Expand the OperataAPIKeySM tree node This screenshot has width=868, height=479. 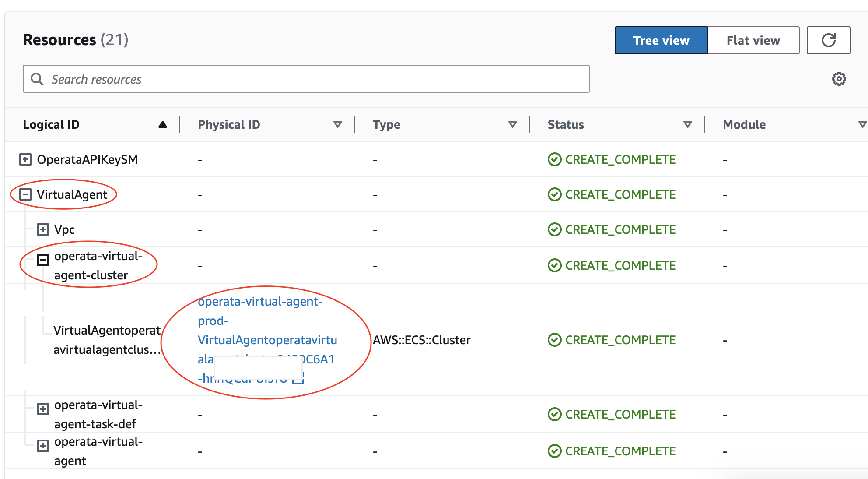[x=25, y=159]
